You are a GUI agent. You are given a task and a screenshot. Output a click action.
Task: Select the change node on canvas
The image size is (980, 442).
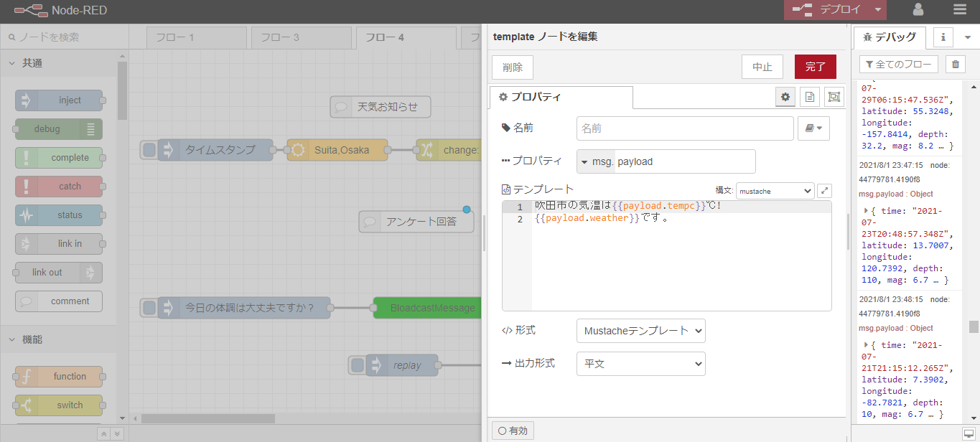tap(449, 150)
